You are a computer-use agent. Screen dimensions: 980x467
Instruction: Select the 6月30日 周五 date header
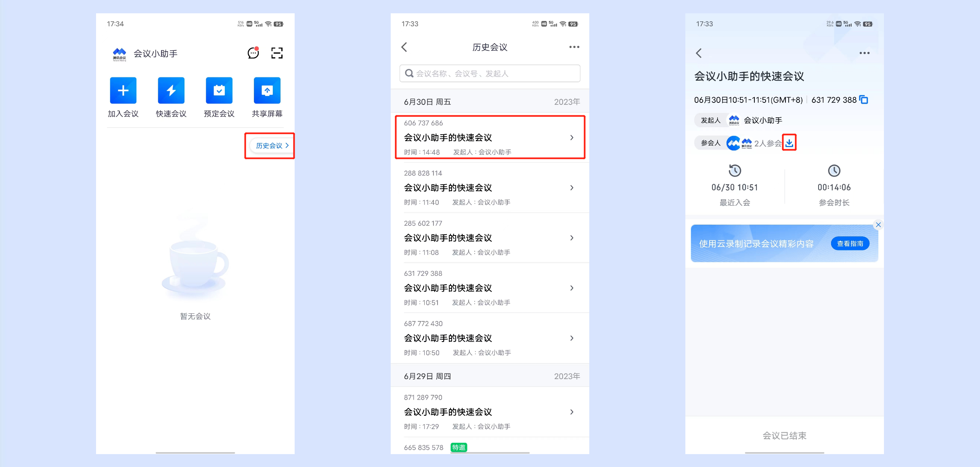490,102
